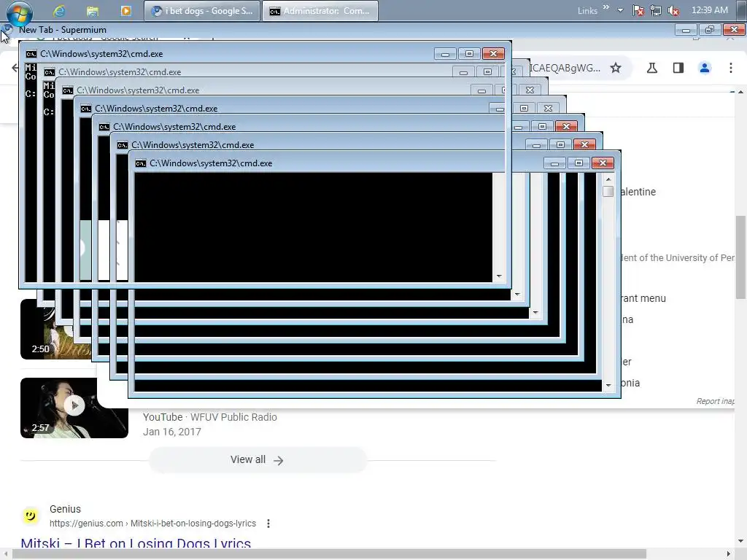Open the Genius result options three-dot icon
The height and width of the screenshot is (560, 747).
point(268,524)
